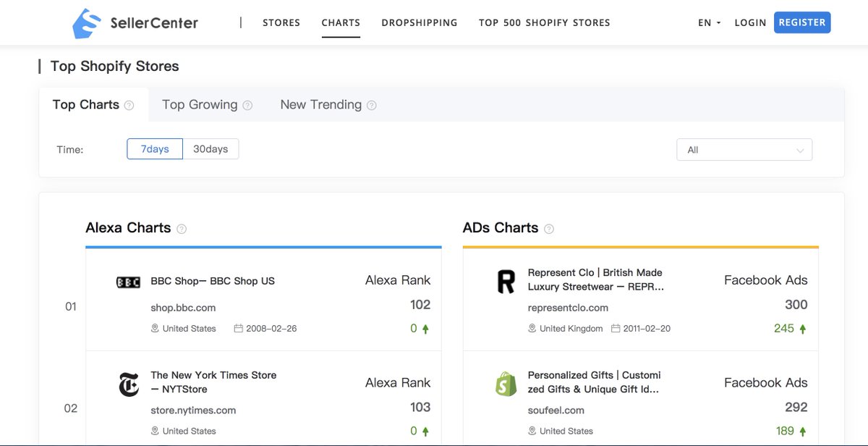The width and height of the screenshot is (868, 446).
Task: Open the DROPSHIPPING navigation item
Action: pos(420,22)
